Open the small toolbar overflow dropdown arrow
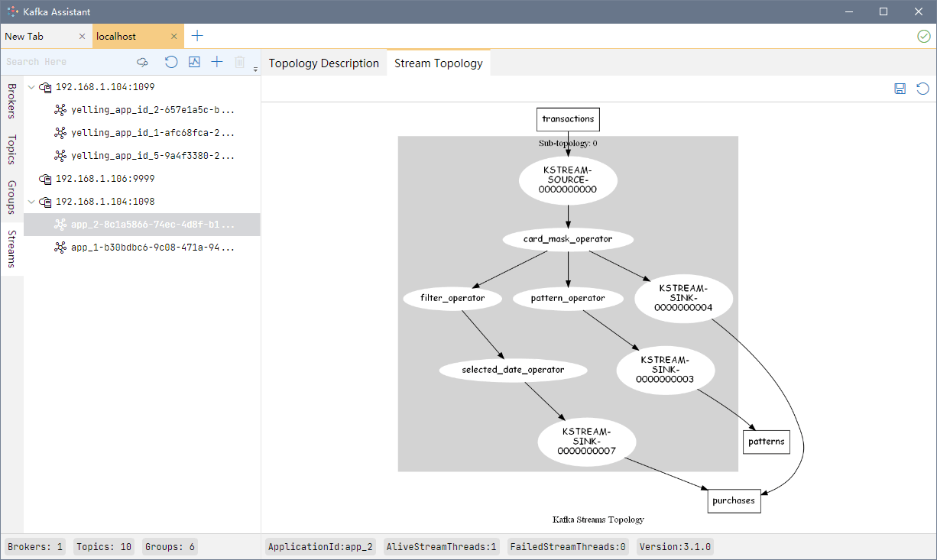This screenshot has height=560, width=937. click(255, 69)
